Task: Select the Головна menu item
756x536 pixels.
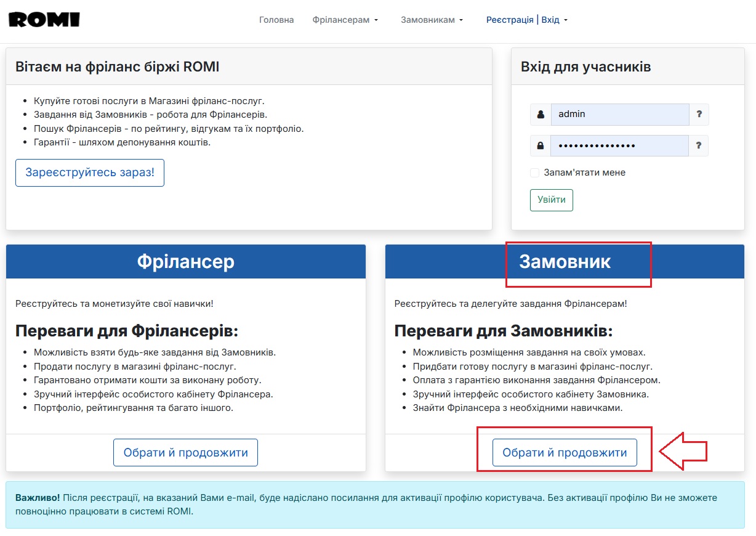Action: click(276, 19)
